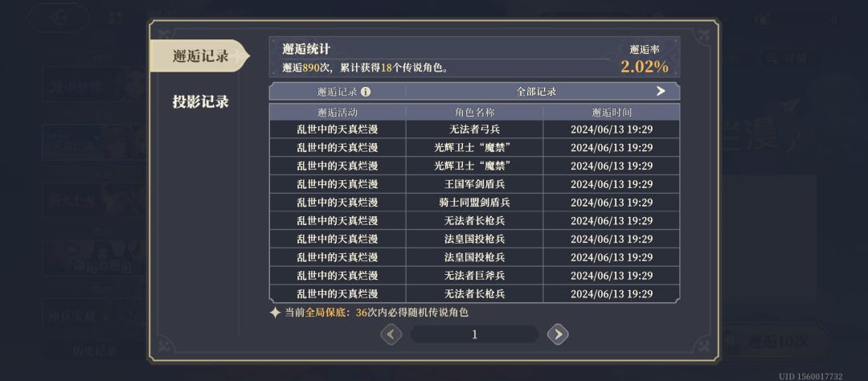The height and width of the screenshot is (381, 868).
Task: Click the back arrow at top left
Action: tap(58, 18)
